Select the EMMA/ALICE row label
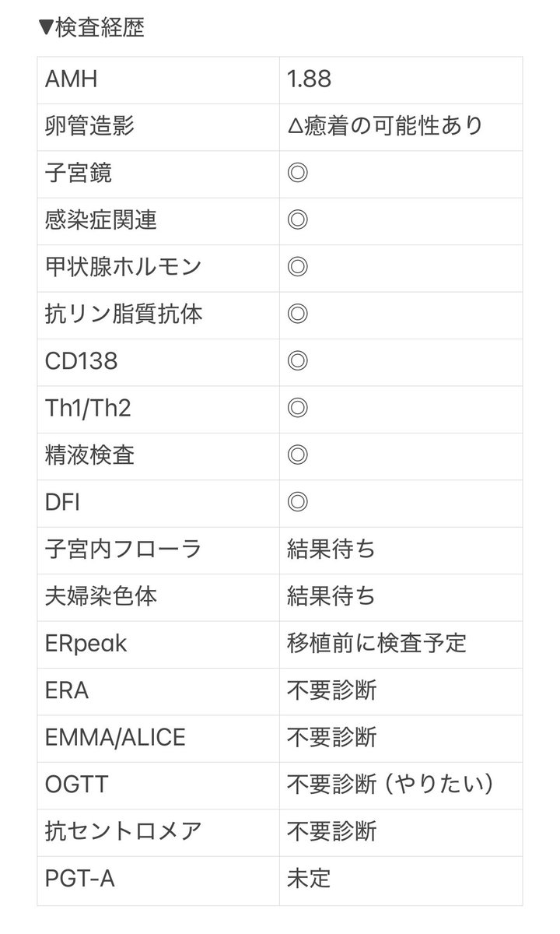The height and width of the screenshot is (934, 560). click(x=115, y=737)
